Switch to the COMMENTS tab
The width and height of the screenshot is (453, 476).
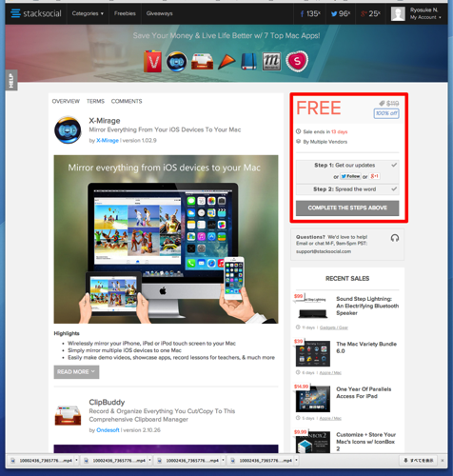[127, 101]
